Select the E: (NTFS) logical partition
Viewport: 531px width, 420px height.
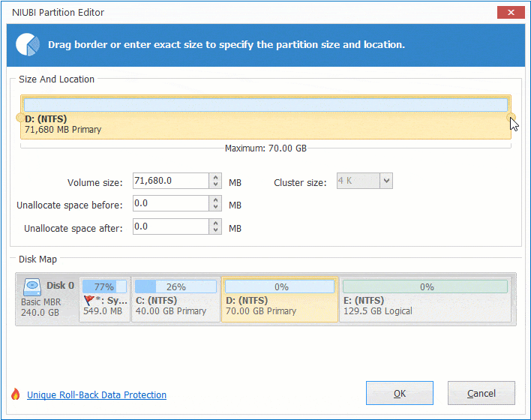(x=425, y=300)
